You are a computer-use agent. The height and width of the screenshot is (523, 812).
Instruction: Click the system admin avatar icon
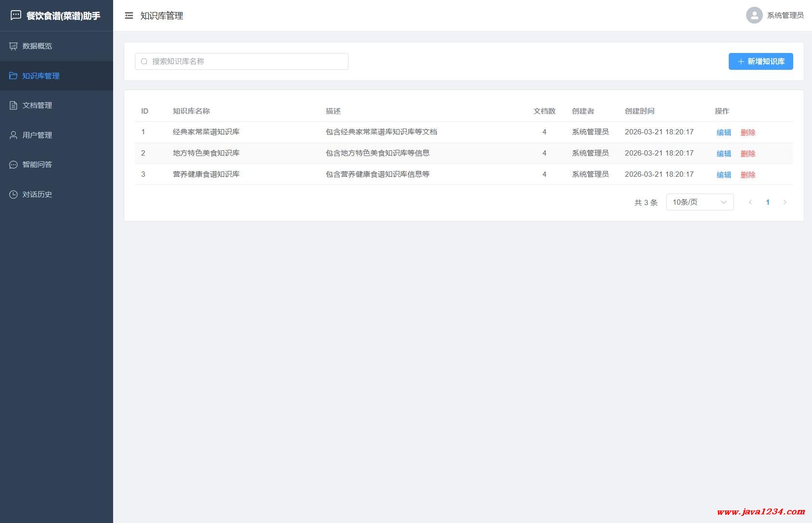pyautogui.click(x=754, y=15)
